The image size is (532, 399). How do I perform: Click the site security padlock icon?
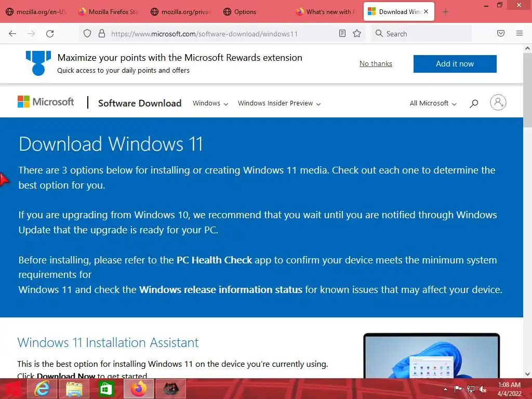point(101,34)
